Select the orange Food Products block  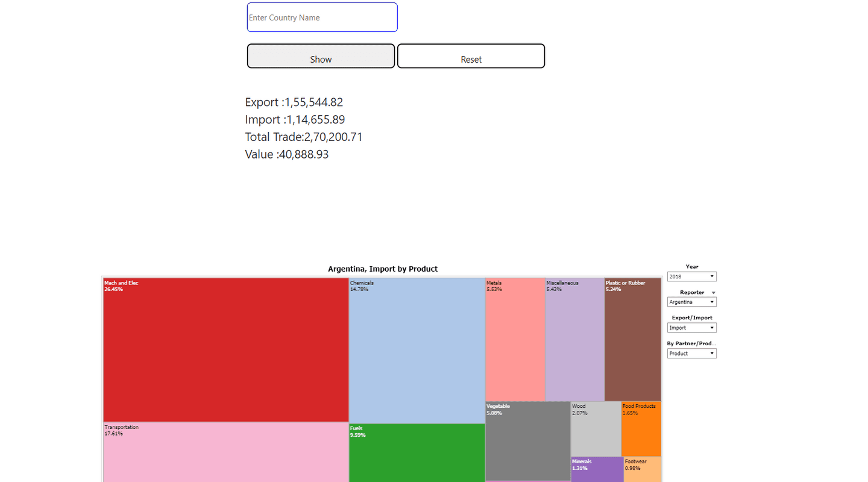coord(641,429)
